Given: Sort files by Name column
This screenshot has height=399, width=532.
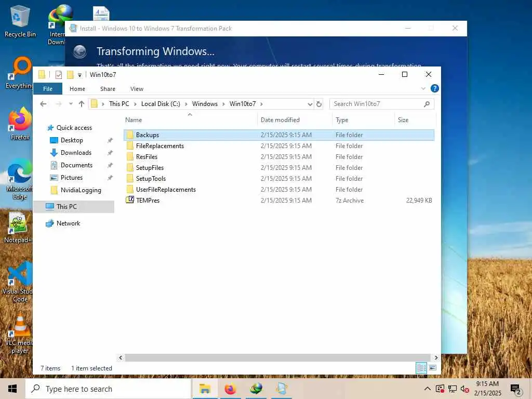Looking at the screenshot, I should tap(190, 120).
